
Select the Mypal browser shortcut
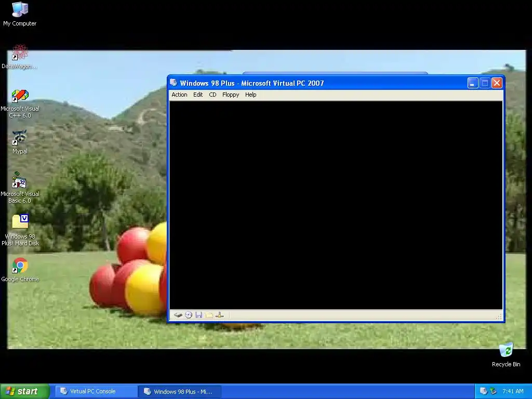coord(20,142)
